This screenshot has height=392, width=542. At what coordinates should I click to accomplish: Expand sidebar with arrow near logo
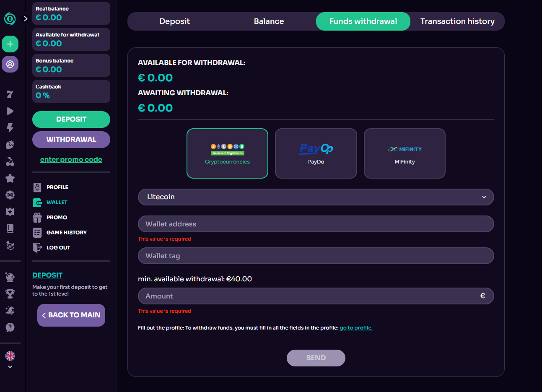tap(26, 18)
